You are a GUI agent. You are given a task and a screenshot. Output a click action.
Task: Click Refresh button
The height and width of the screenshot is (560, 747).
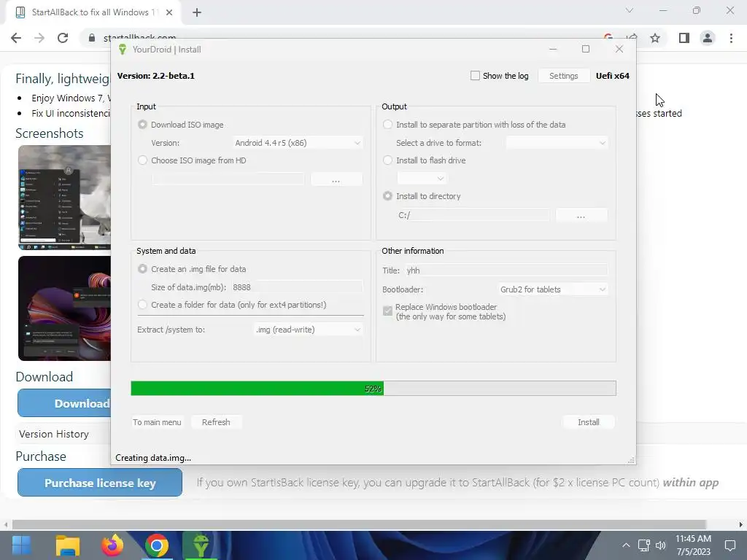click(216, 422)
